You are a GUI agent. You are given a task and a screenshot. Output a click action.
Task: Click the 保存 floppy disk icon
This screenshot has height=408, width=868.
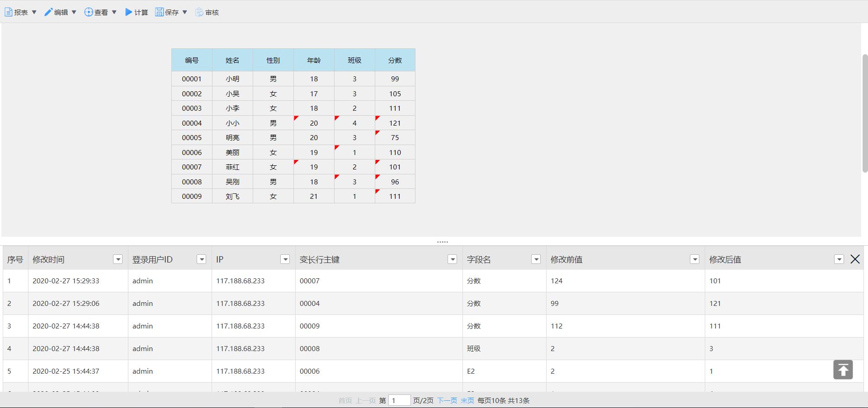[x=159, y=12]
